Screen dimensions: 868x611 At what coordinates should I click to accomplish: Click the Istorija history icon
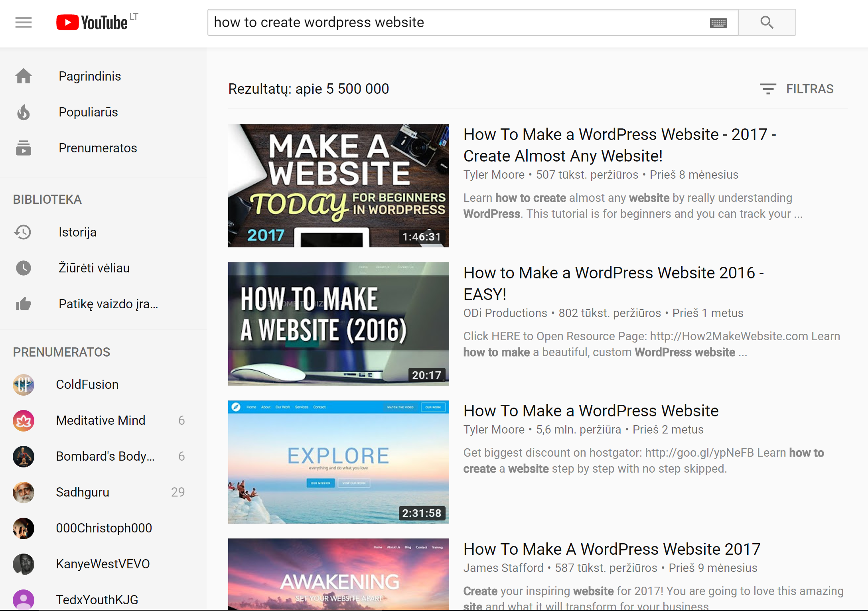pyautogui.click(x=23, y=232)
